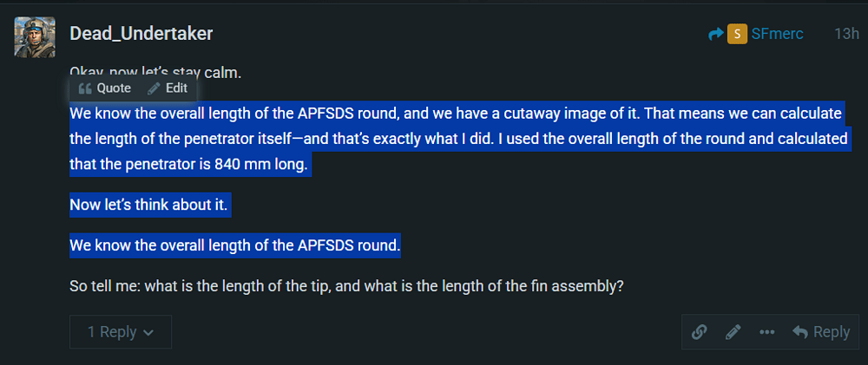
Task: Click the Reply button at bottom right
Action: pos(821,332)
